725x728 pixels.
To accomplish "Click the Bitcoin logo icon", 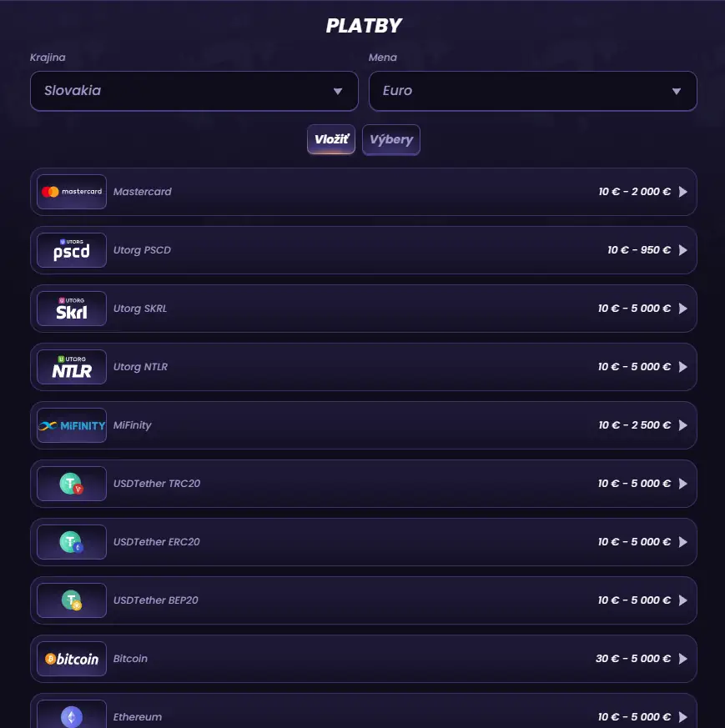I will [x=72, y=659].
